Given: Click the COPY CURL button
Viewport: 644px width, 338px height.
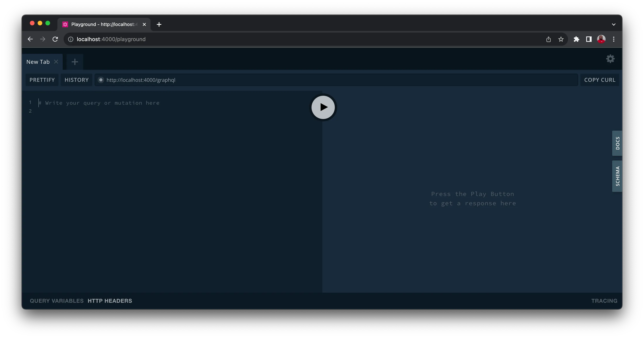Looking at the screenshot, I should 600,80.
